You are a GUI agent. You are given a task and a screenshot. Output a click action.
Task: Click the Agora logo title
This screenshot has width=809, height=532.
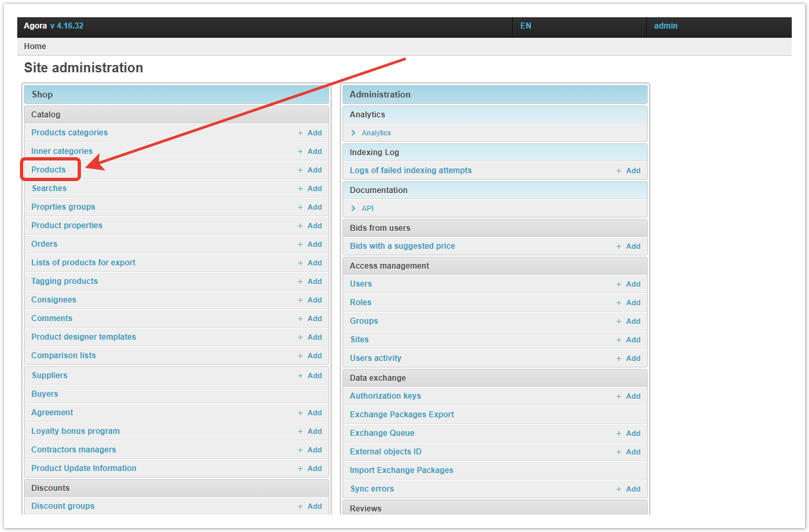pos(35,26)
